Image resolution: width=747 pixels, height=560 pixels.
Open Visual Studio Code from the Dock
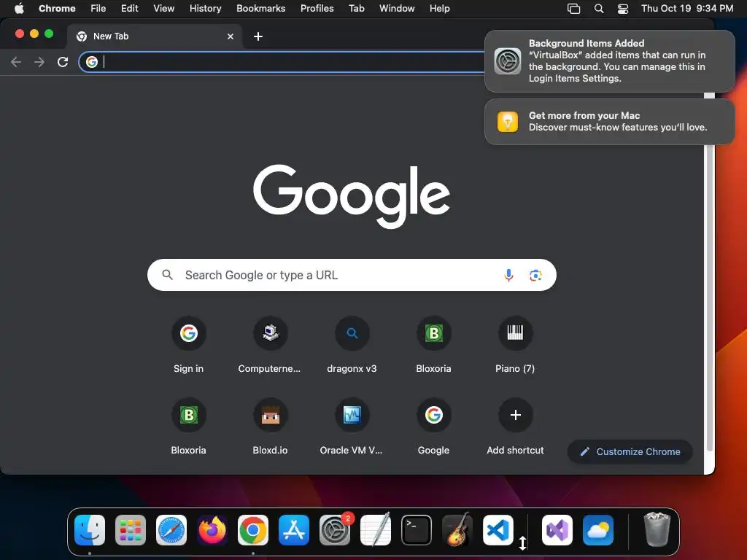[x=498, y=530]
